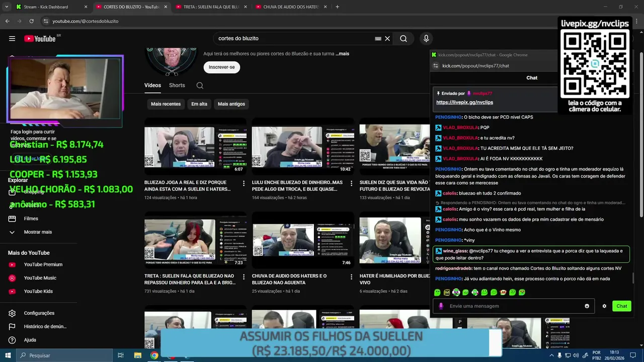Screen dimensions: 644x362
Task: Click the Kick chat message input field
Action: tap(513, 306)
